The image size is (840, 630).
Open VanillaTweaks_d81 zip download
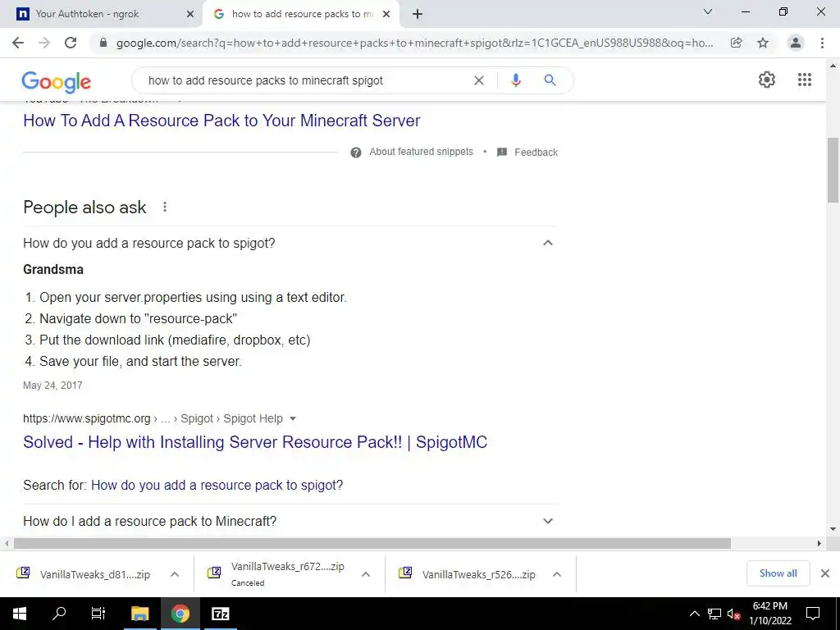coord(95,574)
